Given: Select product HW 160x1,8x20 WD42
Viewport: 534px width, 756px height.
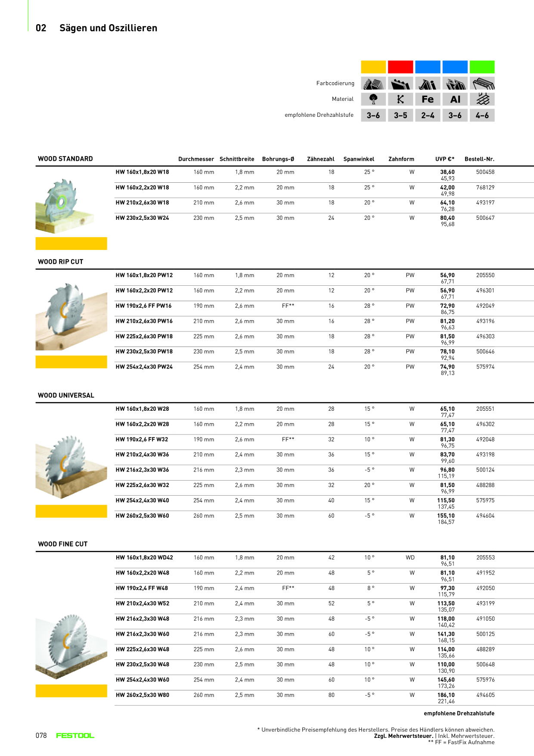Looking at the screenshot, I should click(144, 558).
